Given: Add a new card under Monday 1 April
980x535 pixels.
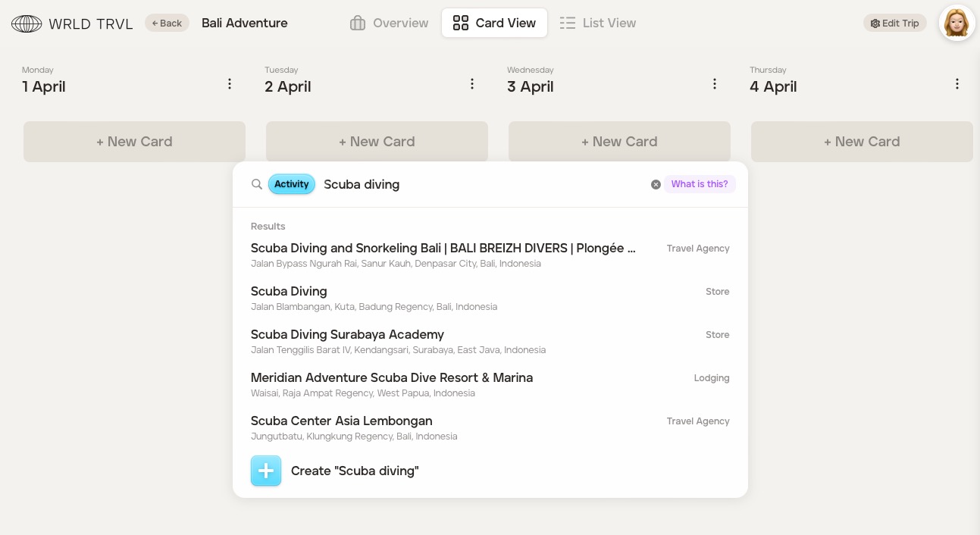Looking at the screenshot, I should [x=134, y=142].
